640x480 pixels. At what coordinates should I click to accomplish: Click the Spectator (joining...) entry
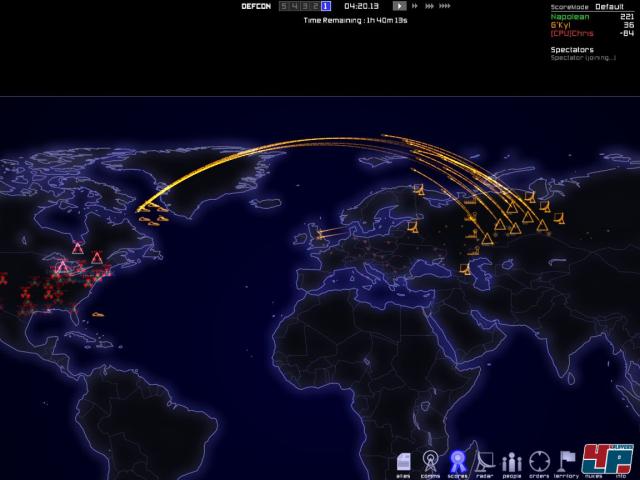pyautogui.click(x=583, y=58)
